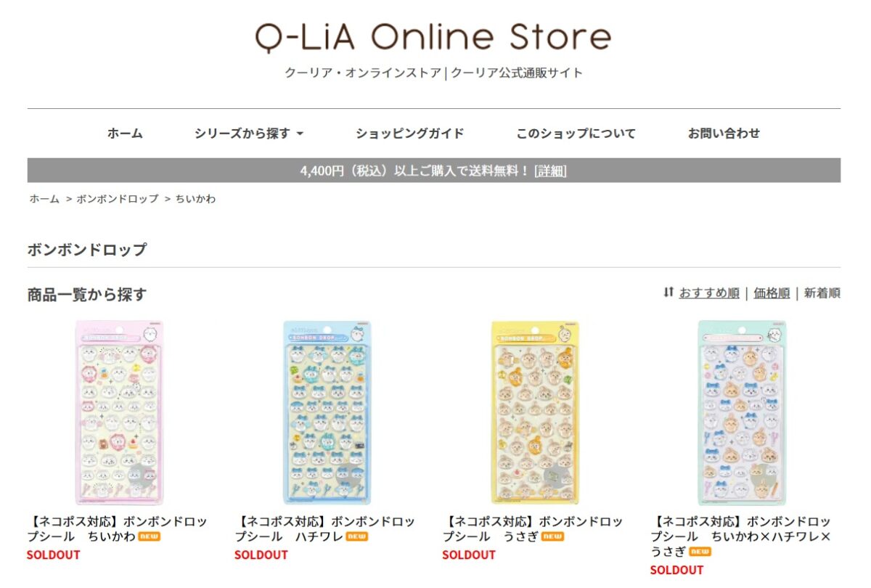The width and height of the screenshot is (871, 588).
Task: Open the ホーム menu item
Action: coord(125,134)
